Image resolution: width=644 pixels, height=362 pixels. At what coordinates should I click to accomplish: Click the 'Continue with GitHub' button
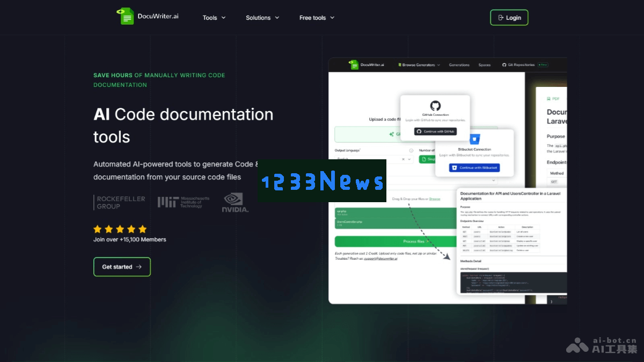[435, 131]
